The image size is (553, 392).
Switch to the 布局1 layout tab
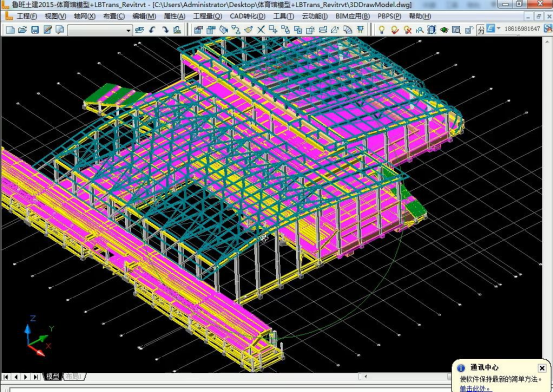74,377
